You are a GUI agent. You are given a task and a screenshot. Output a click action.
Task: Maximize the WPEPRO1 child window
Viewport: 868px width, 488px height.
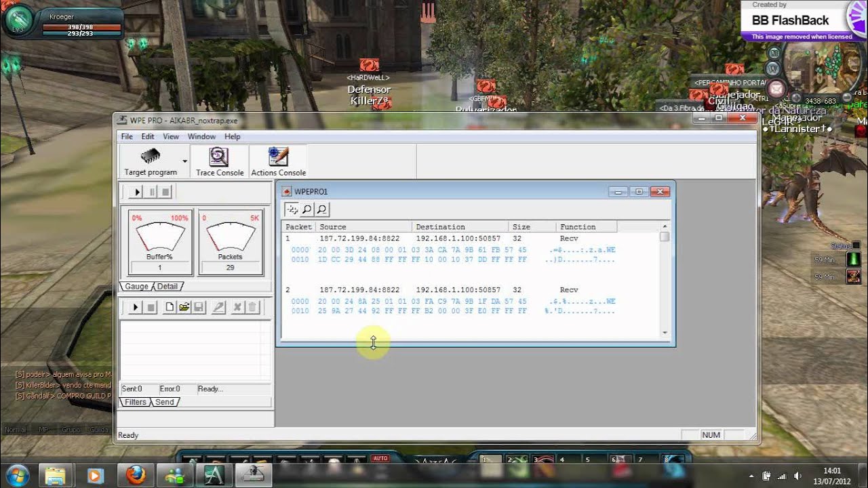(638, 192)
